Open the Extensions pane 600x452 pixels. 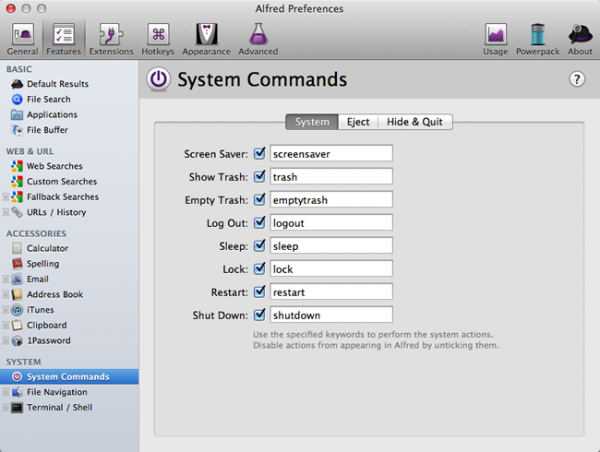(x=111, y=39)
